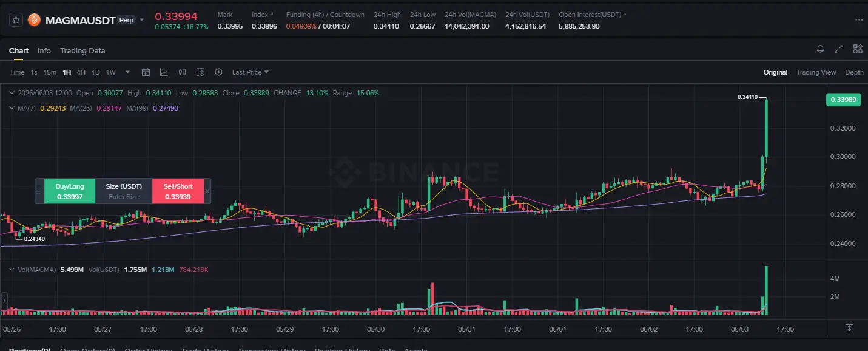Switch to the Trading View chart
This screenshot has height=351, width=868.
click(x=816, y=72)
